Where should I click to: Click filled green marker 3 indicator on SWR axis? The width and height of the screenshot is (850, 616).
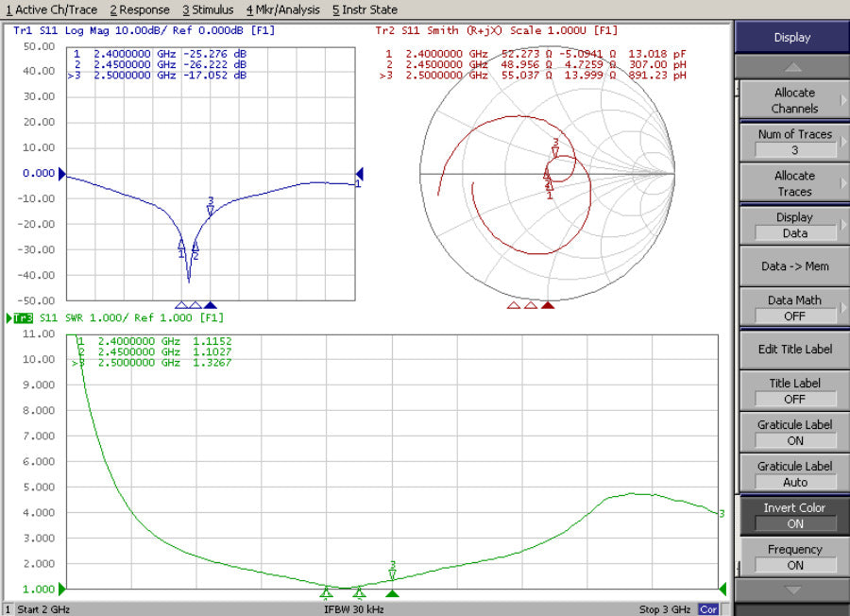(393, 593)
